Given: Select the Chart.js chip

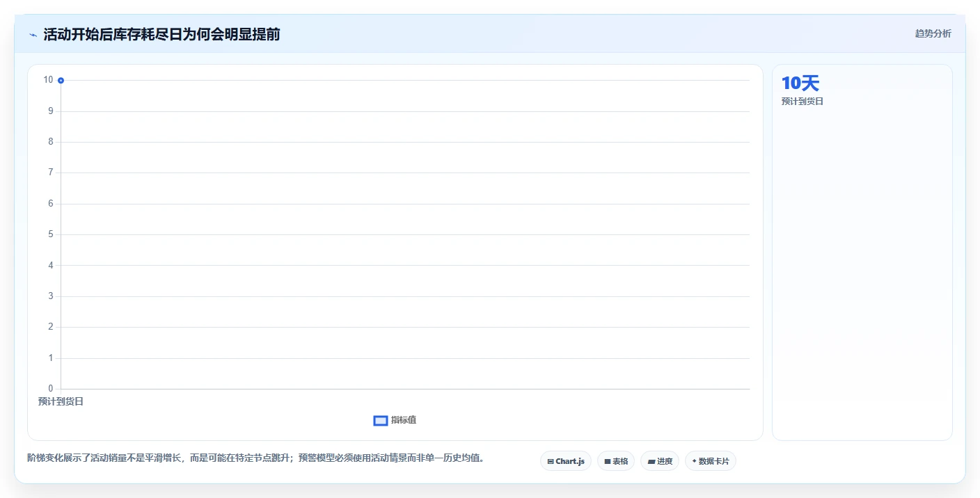Looking at the screenshot, I should (x=566, y=461).
